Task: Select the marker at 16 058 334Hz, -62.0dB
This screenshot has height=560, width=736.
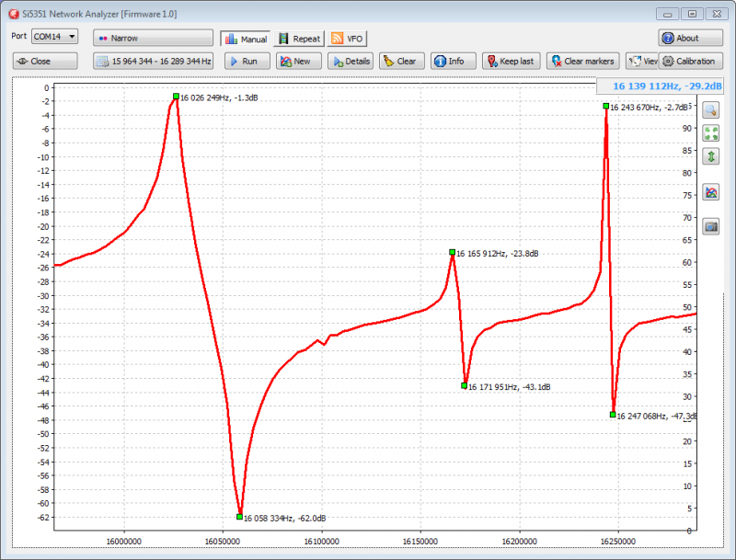Action: [239, 517]
